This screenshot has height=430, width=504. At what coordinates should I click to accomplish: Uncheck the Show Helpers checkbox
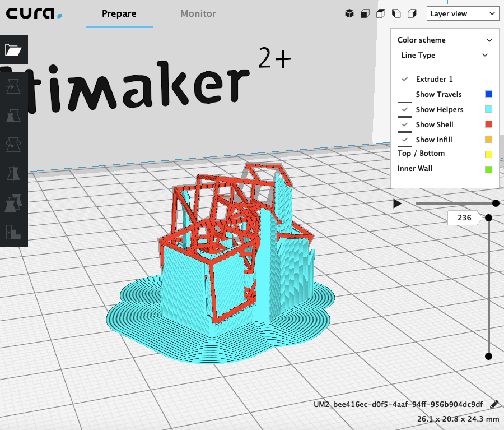pyautogui.click(x=405, y=109)
